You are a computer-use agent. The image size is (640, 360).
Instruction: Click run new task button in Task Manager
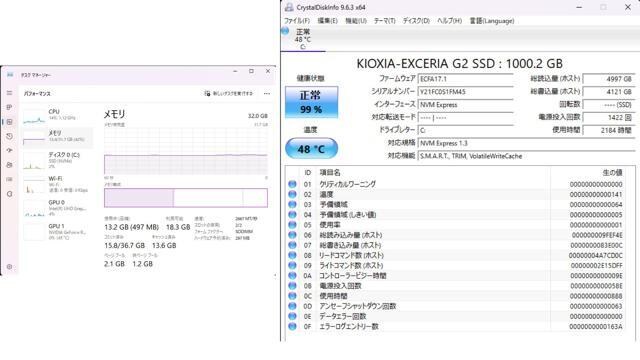(x=229, y=93)
